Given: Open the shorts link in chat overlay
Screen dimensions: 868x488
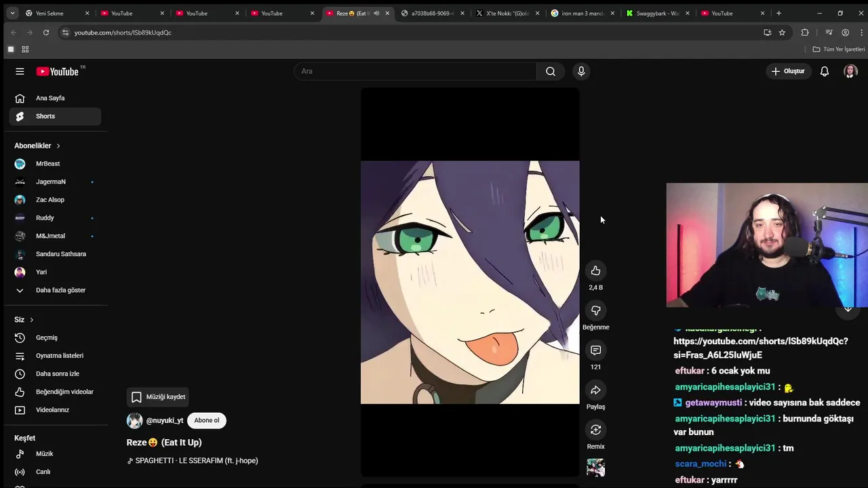Looking at the screenshot, I should [x=760, y=348].
